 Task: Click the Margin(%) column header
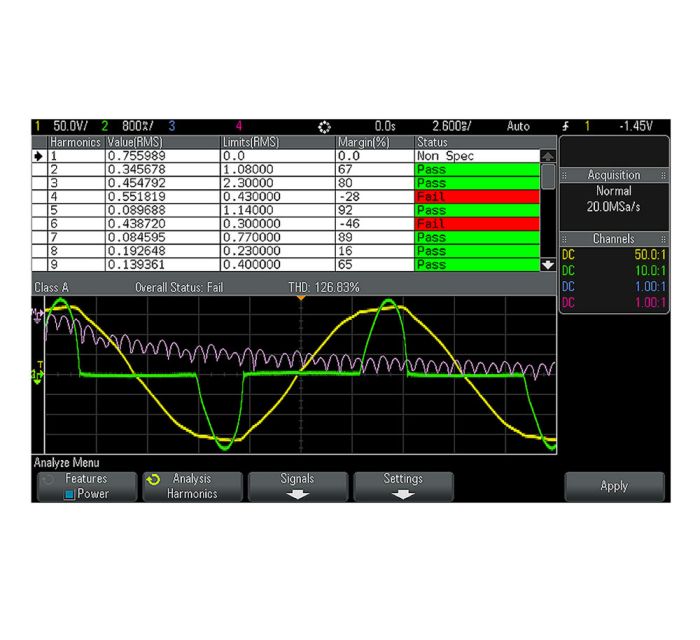tap(375, 142)
